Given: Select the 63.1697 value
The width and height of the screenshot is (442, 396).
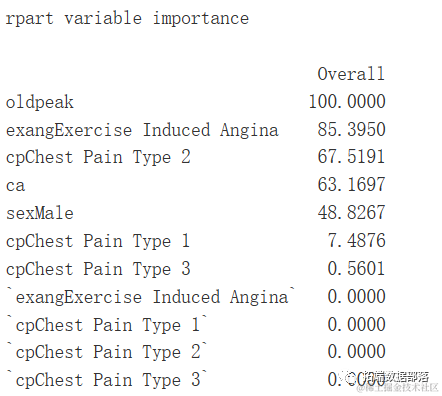Looking at the screenshot, I should point(351,184).
